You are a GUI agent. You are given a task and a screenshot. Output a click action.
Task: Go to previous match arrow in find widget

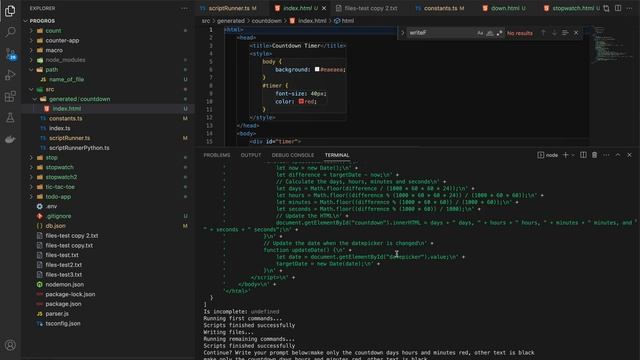pos(543,33)
